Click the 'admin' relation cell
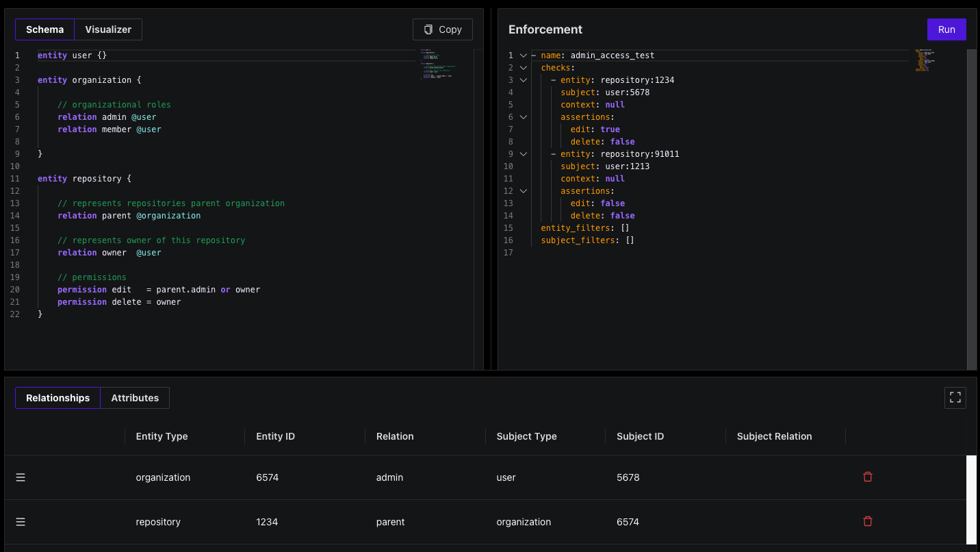980x552 pixels. (x=389, y=477)
